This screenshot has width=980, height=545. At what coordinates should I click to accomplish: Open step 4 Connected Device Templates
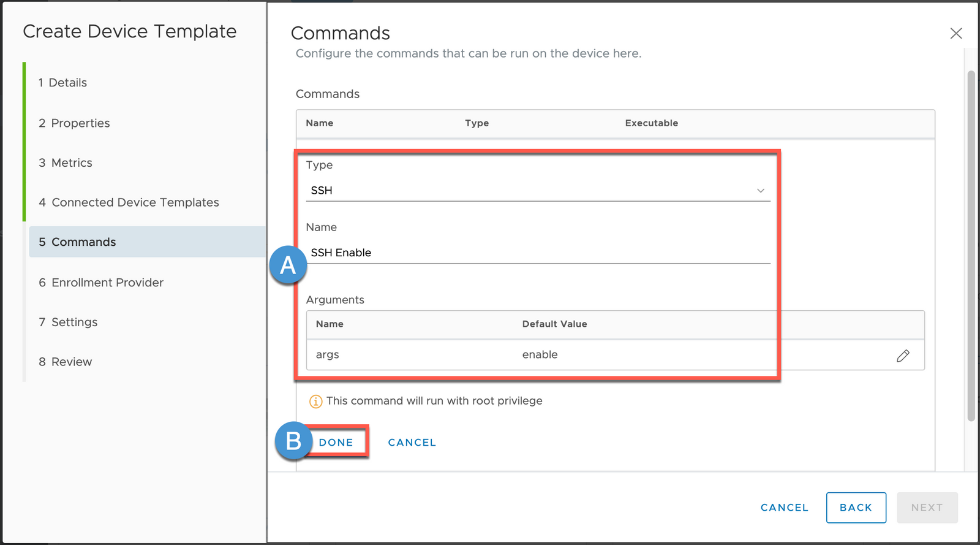tap(129, 202)
